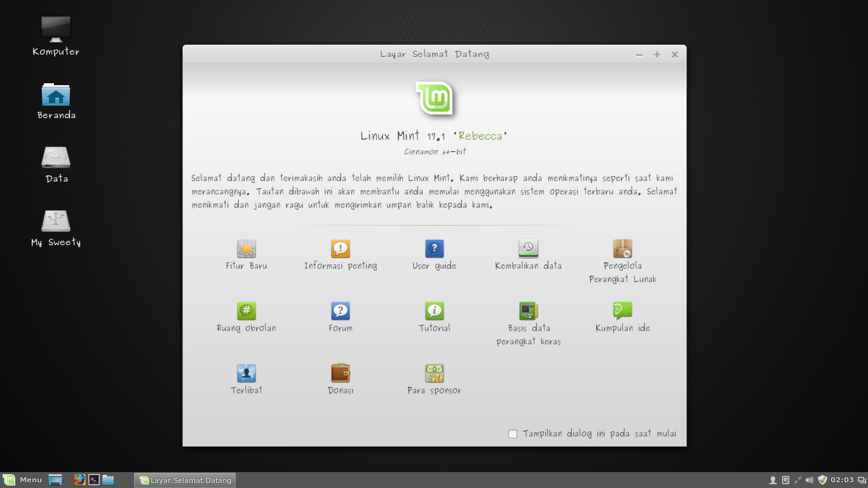Launch Firefox from the panel

tap(79, 480)
